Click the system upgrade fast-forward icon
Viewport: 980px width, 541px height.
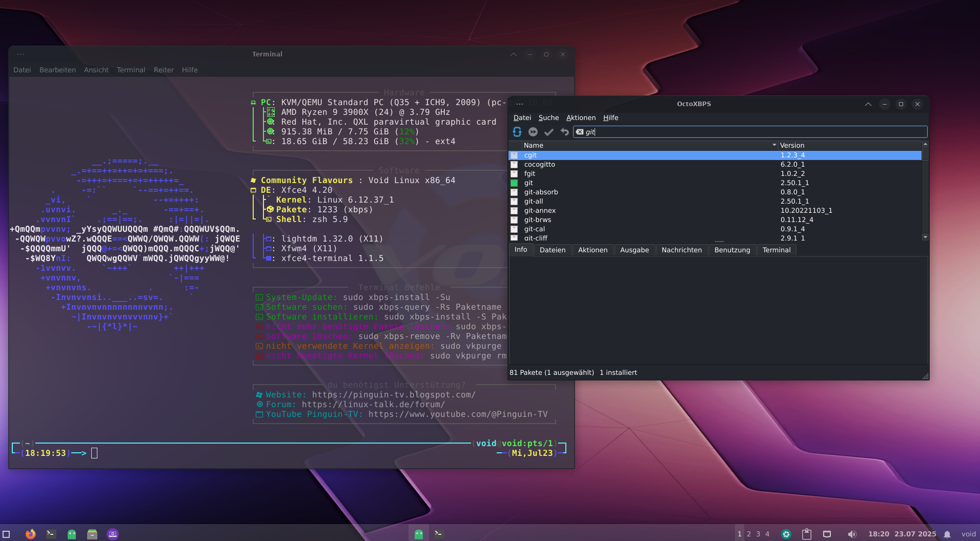[533, 132]
